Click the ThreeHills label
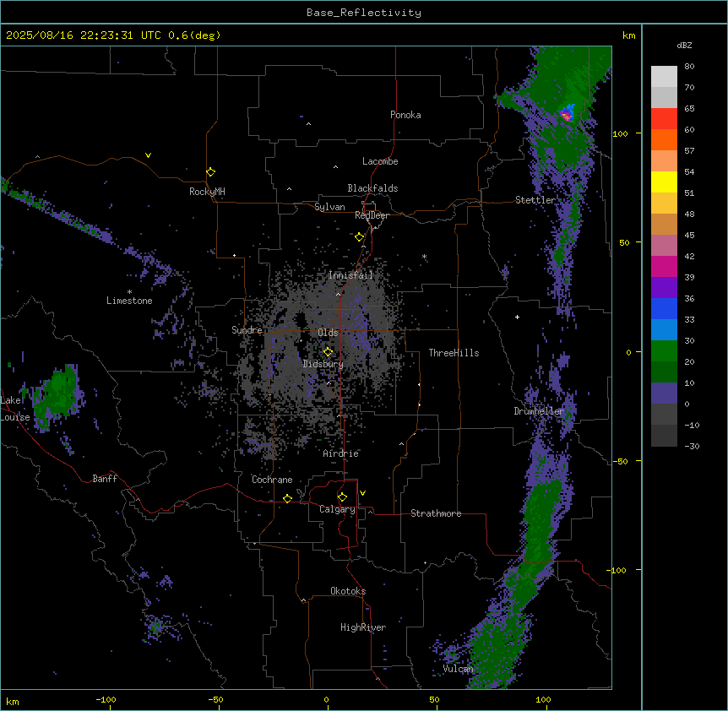Image resolution: width=728 pixels, height=711 pixels. (454, 353)
